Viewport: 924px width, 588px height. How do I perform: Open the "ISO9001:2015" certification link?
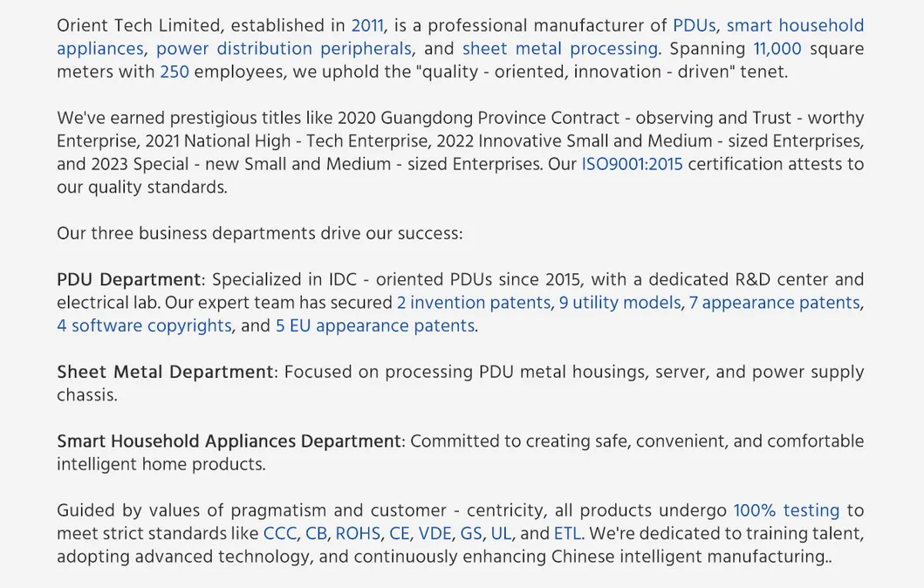632,164
